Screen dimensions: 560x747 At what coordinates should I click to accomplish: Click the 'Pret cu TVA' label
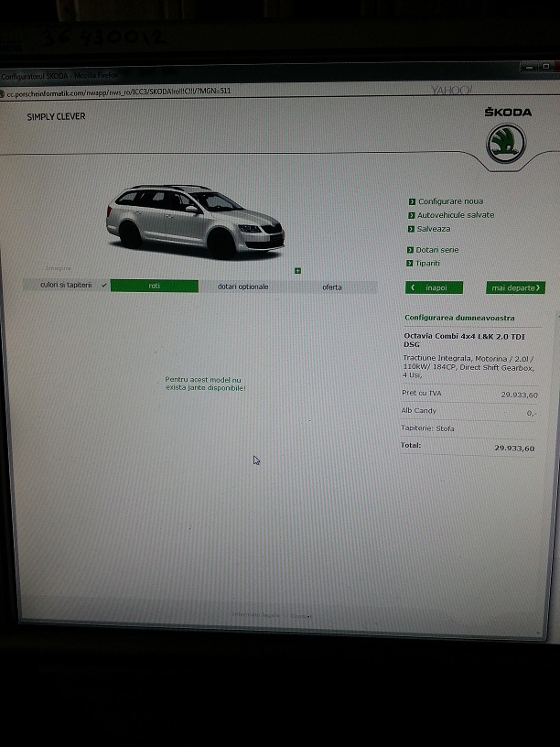point(422,393)
